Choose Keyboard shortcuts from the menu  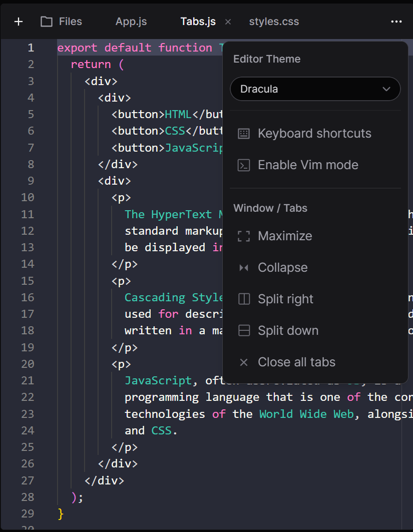pos(314,133)
